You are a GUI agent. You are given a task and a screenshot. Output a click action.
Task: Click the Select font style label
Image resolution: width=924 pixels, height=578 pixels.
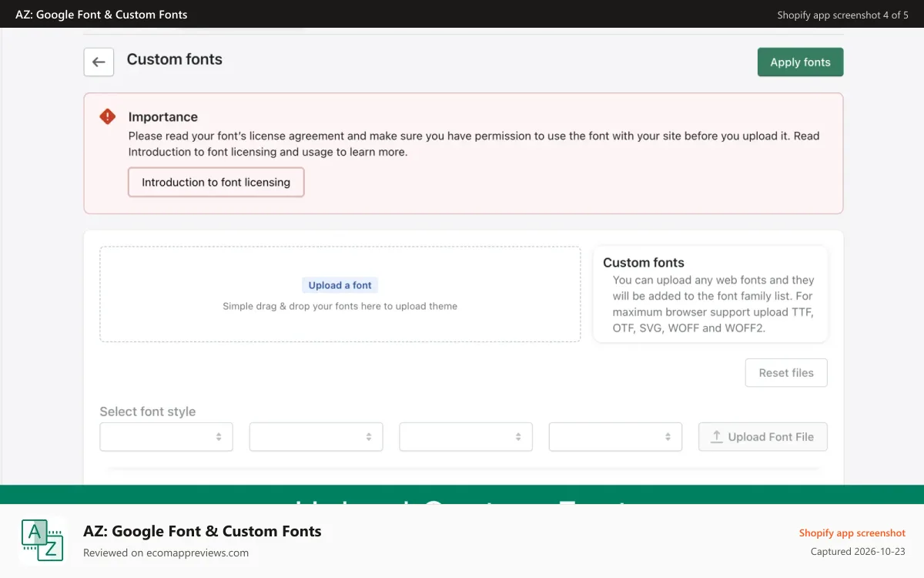(148, 412)
